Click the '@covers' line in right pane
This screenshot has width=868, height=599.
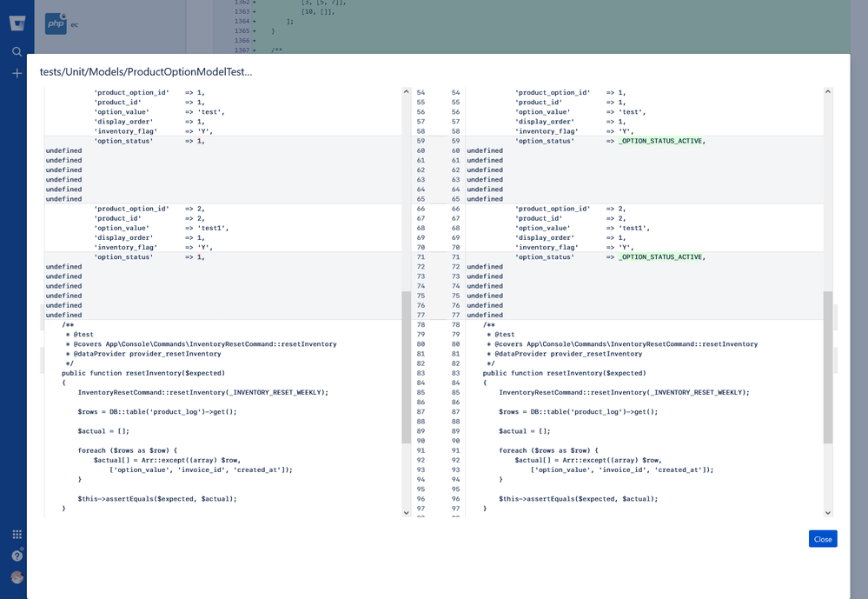click(x=626, y=344)
